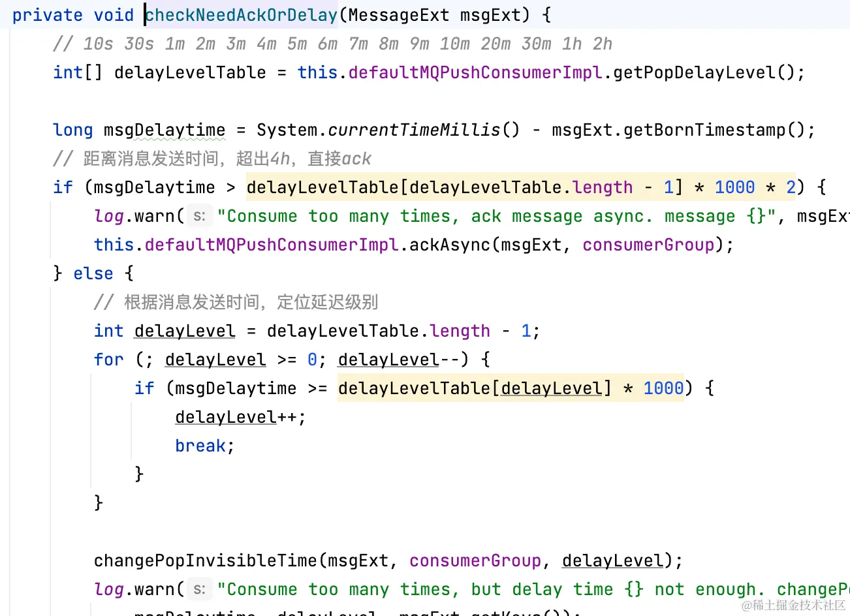Click System.currentTimeMillis() call

tap(388, 130)
